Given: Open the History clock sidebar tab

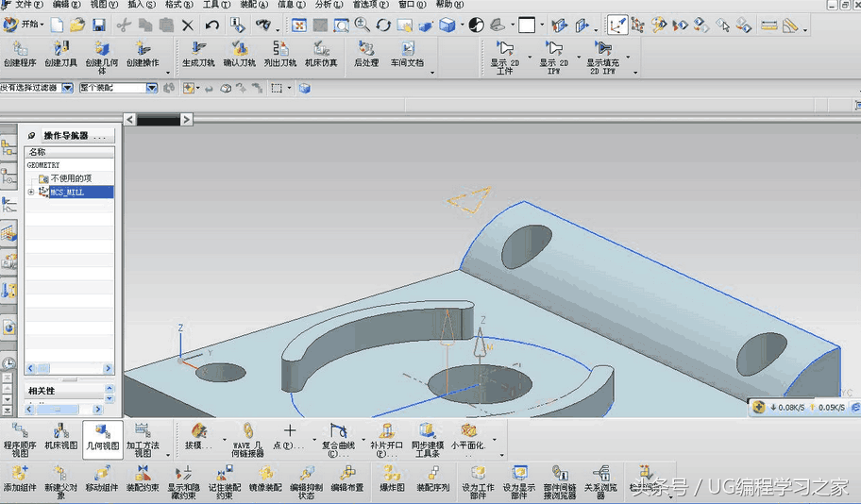Looking at the screenshot, I should coord(8,363).
